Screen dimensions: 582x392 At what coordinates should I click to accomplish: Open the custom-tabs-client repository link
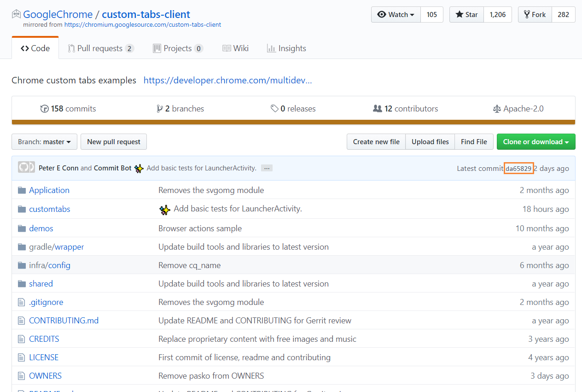pyautogui.click(x=146, y=14)
